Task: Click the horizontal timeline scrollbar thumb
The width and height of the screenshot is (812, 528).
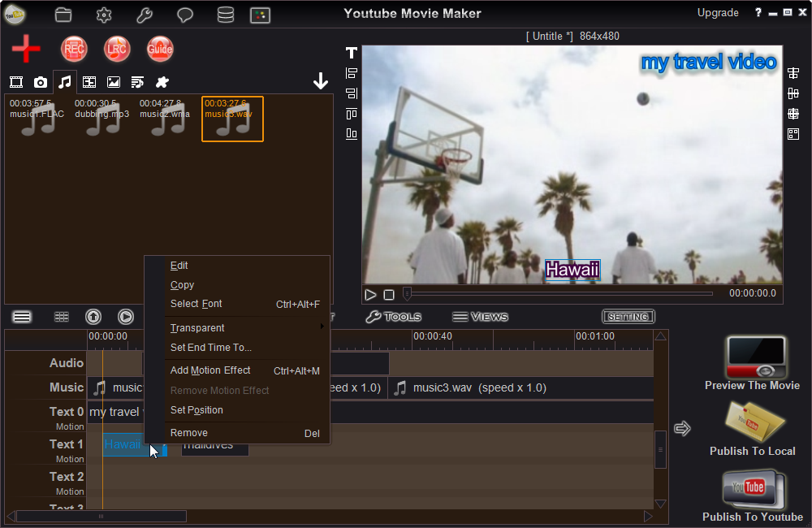Action: click(x=101, y=516)
